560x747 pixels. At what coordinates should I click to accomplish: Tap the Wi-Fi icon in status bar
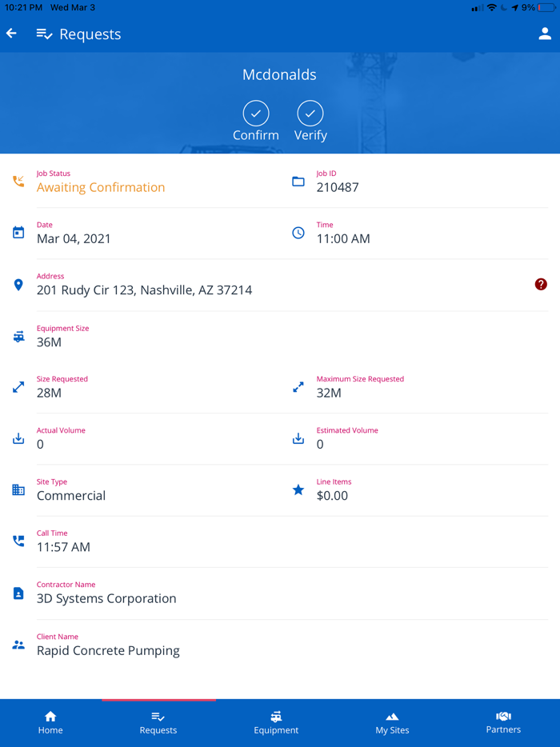(492, 8)
